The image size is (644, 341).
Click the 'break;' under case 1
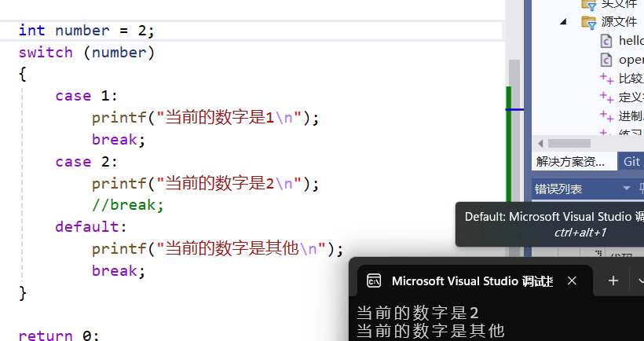point(119,140)
